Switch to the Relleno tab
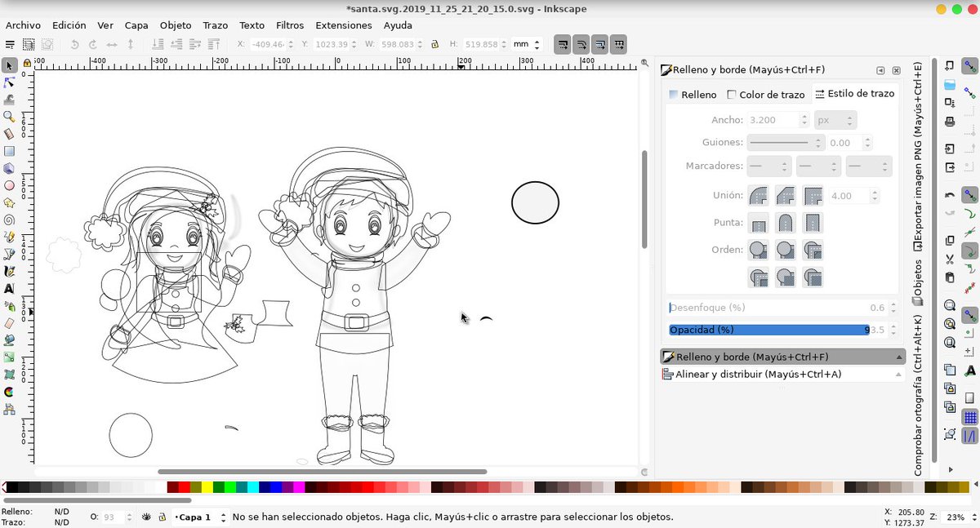Image resolution: width=980 pixels, height=528 pixels. (693, 95)
